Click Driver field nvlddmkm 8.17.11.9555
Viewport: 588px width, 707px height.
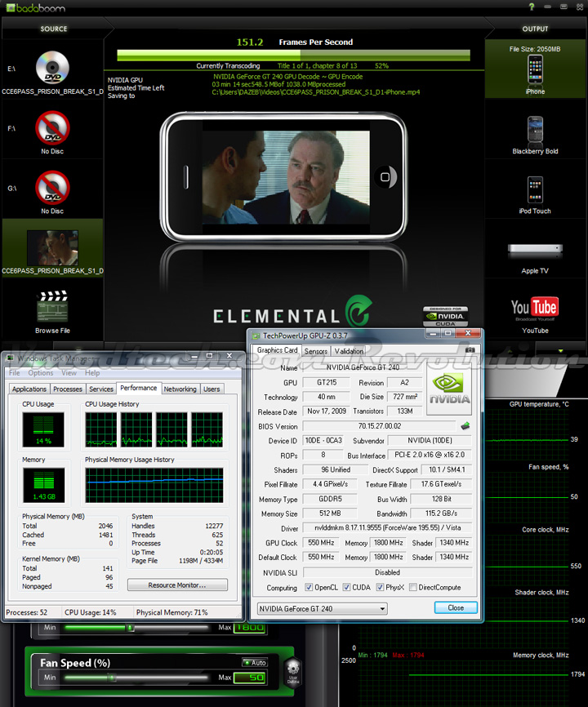(x=387, y=527)
